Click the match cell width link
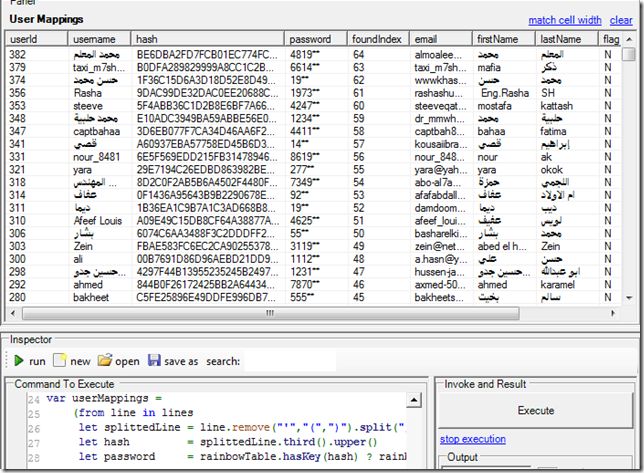Image resolution: width=644 pixels, height=473 pixels. [565, 20]
